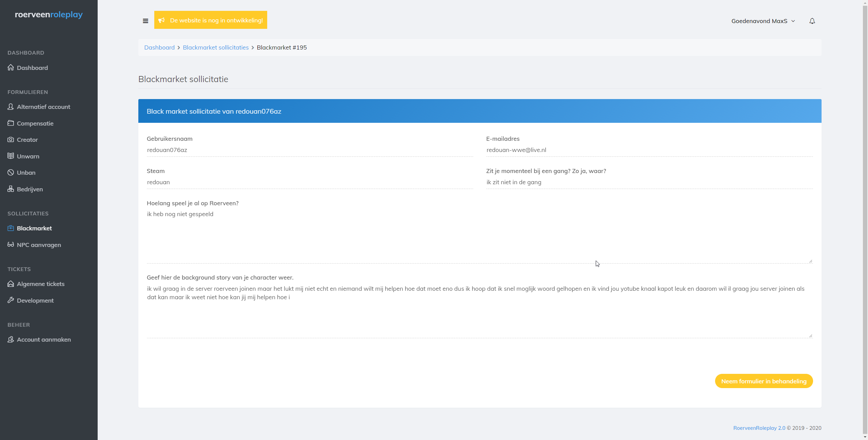The image size is (868, 440).
Task: Click the page vertical scrollbar
Action: 865,217
